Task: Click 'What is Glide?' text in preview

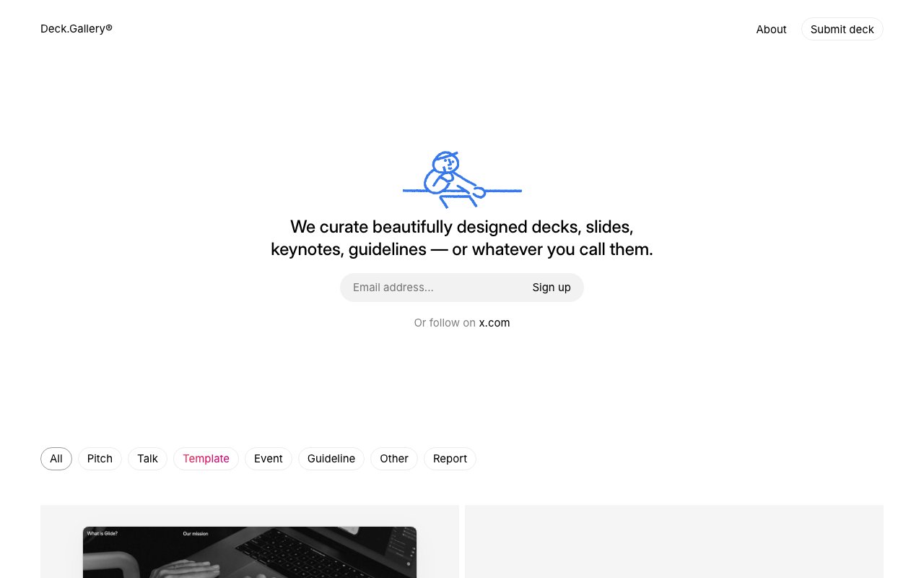Action: click(102, 534)
